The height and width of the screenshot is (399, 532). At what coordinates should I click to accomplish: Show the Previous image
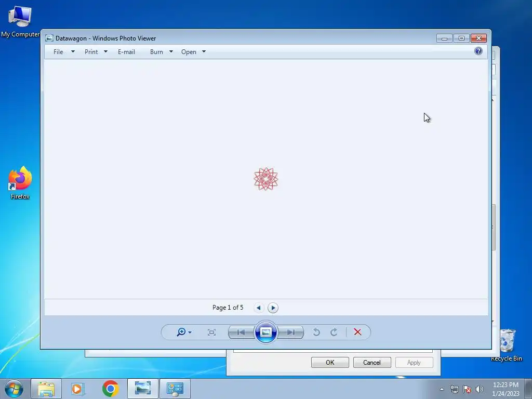pyautogui.click(x=241, y=332)
